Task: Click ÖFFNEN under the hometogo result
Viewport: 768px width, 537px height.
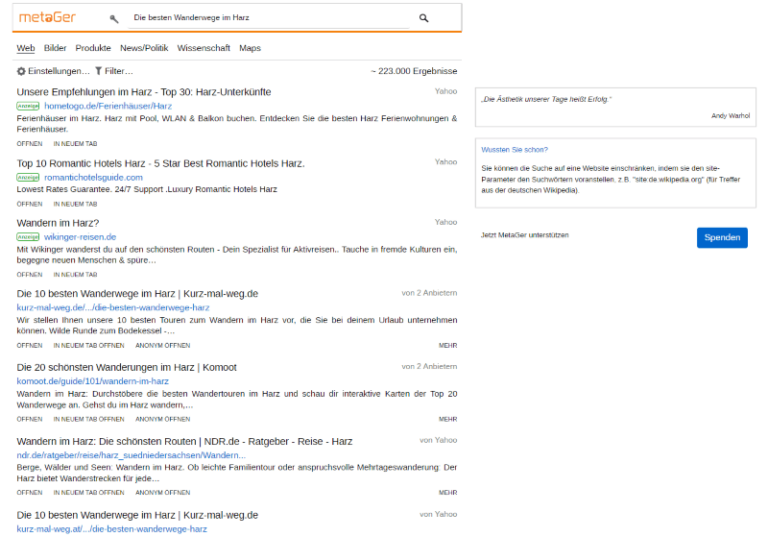Action: pyautogui.click(x=29, y=144)
